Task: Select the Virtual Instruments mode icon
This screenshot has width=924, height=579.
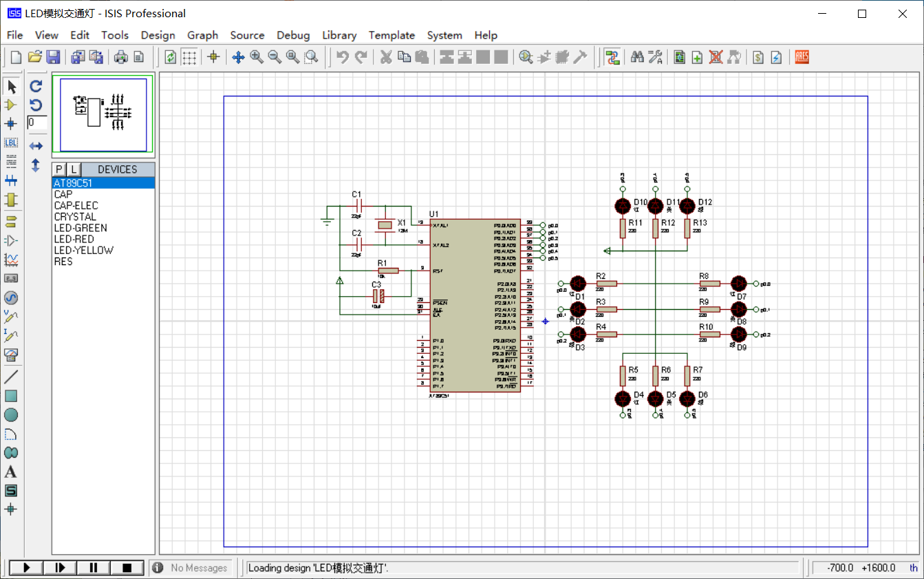Action: (x=11, y=355)
